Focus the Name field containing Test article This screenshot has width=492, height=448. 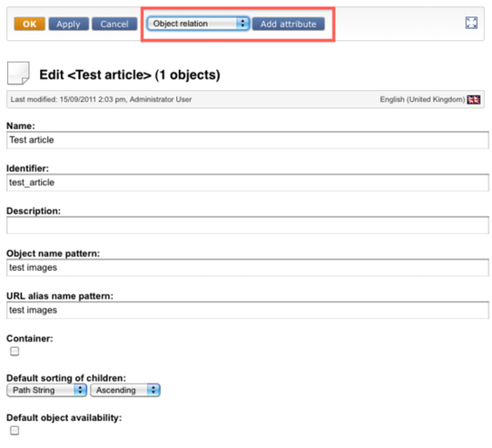248,139
